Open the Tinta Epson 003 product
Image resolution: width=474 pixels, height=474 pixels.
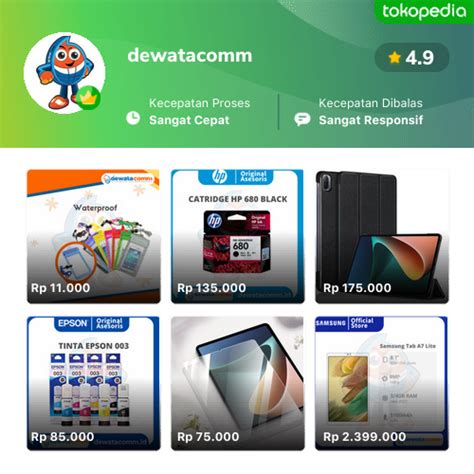coord(94,383)
